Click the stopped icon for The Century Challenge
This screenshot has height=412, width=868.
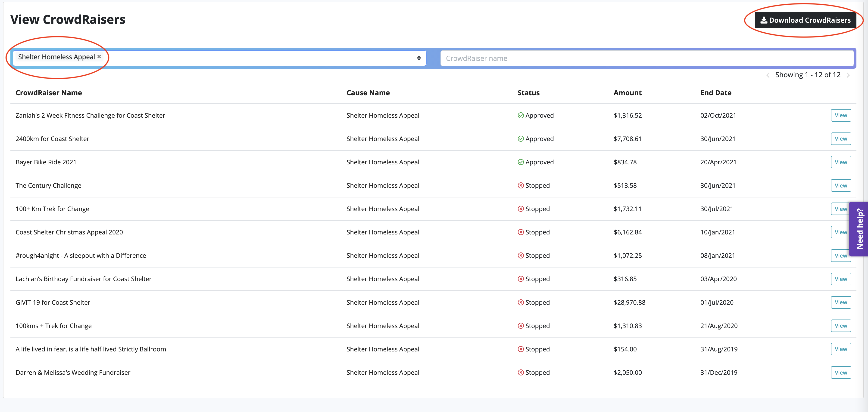coord(521,185)
